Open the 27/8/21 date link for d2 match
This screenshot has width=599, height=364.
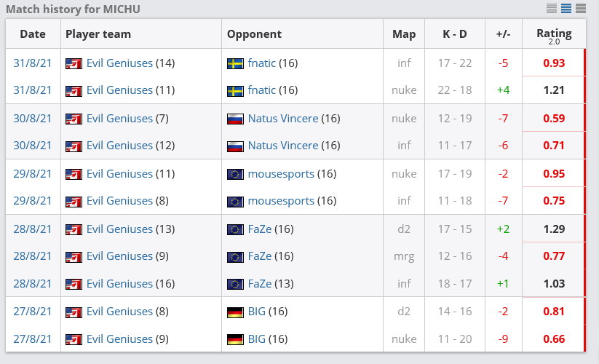pyautogui.click(x=33, y=312)
